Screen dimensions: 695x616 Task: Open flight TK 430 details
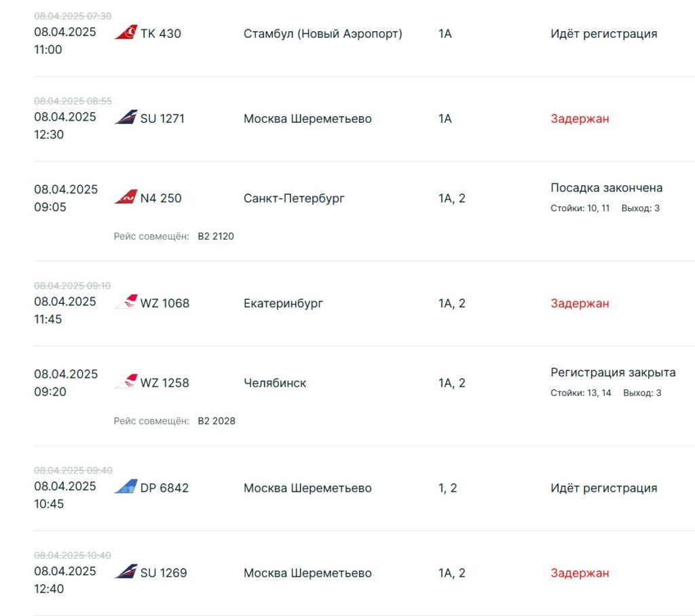161,33
